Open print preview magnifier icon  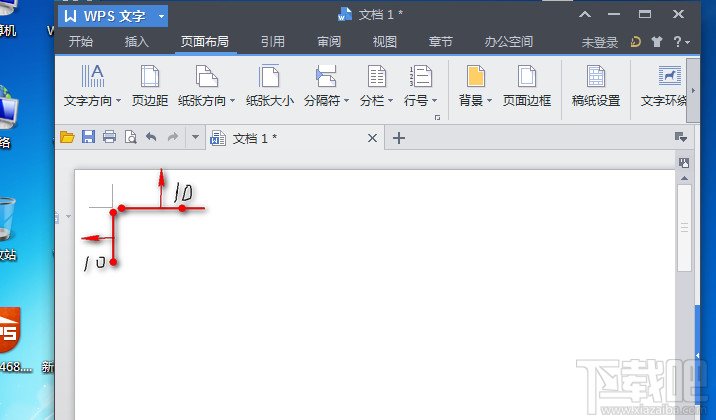(x=131, y=137)
